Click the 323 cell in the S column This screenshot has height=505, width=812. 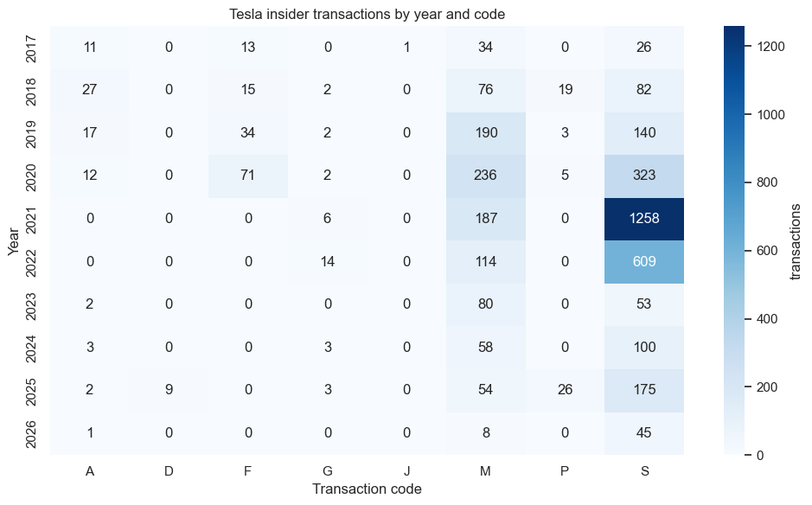643,176
